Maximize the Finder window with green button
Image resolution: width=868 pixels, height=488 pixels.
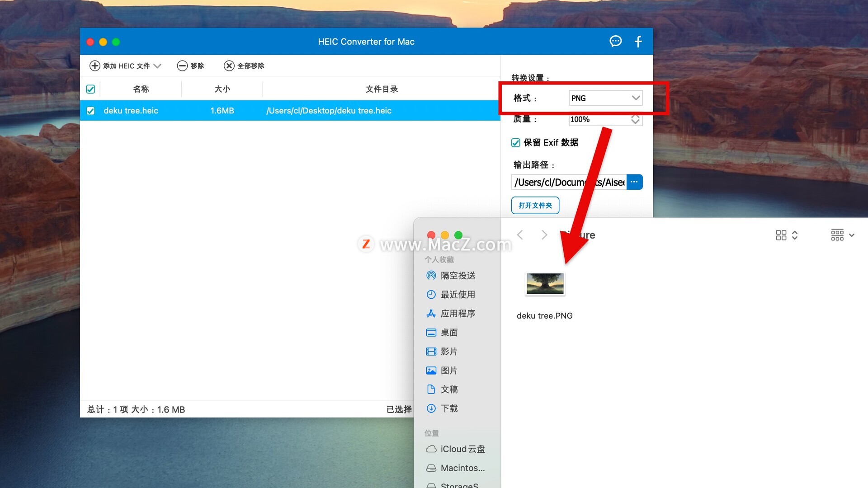pyautogui.click(x=458, y=235)
